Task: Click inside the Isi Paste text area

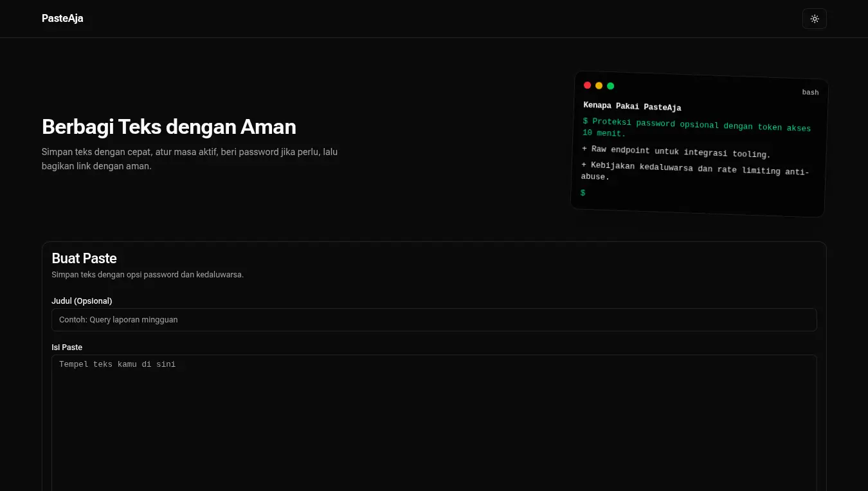Action: point(433,418)
